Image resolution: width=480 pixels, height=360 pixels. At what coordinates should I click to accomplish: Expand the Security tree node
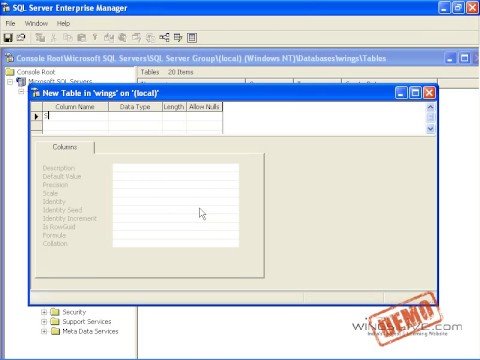(44, 312)
